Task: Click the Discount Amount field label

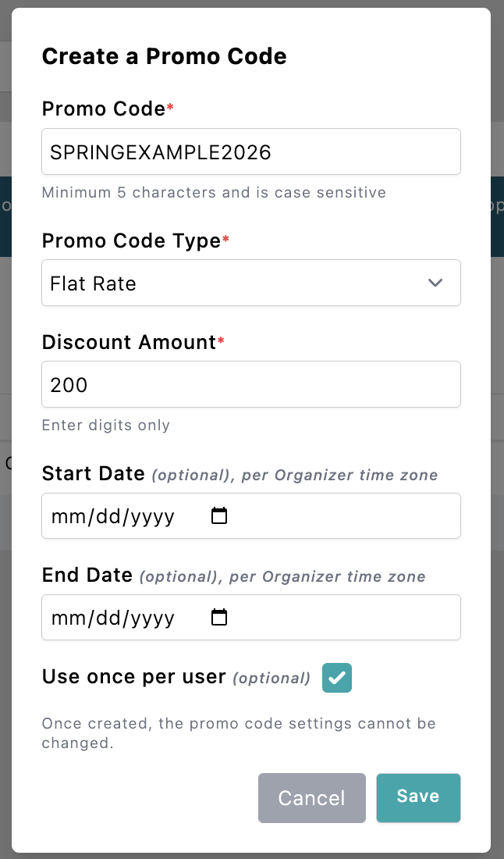Action: [128, 342]
